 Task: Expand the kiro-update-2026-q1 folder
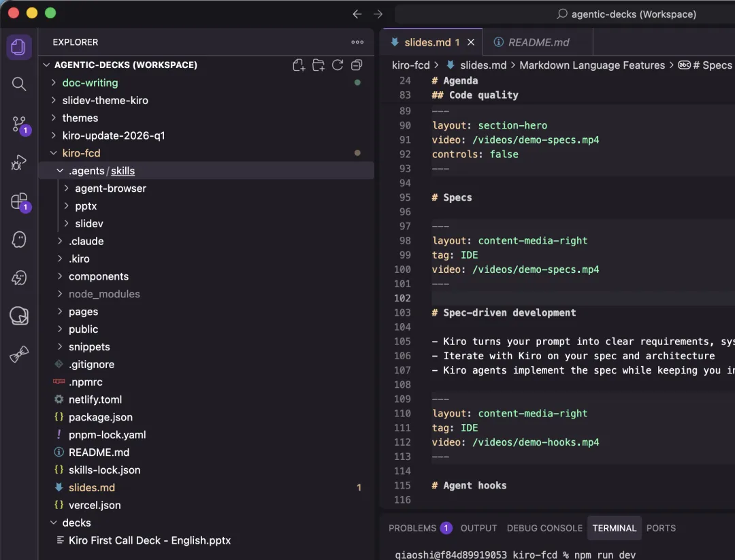54,135
